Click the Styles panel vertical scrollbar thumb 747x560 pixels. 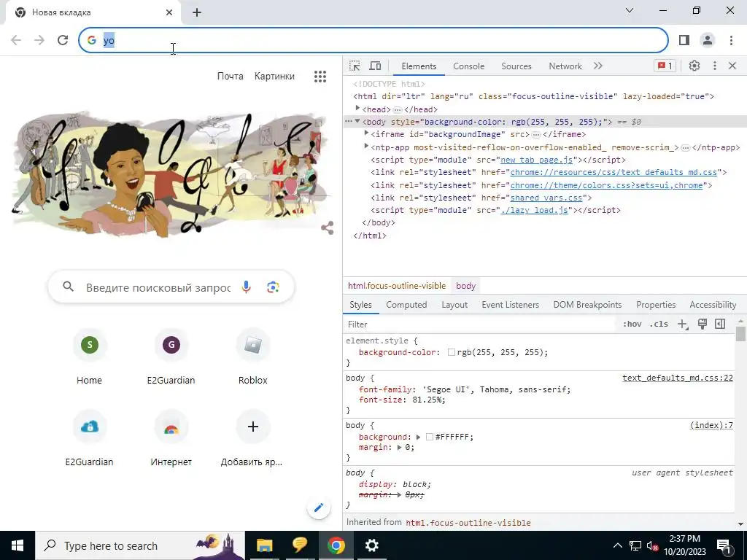point(740,333)
